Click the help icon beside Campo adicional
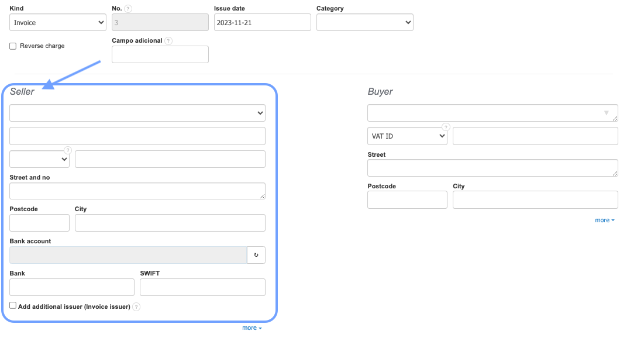Viewport: 644px width, 341px height. (168, 41)
